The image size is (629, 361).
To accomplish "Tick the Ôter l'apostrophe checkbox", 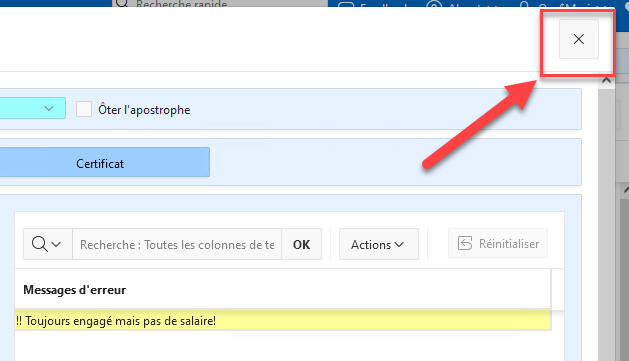I will tap(84, 109).
